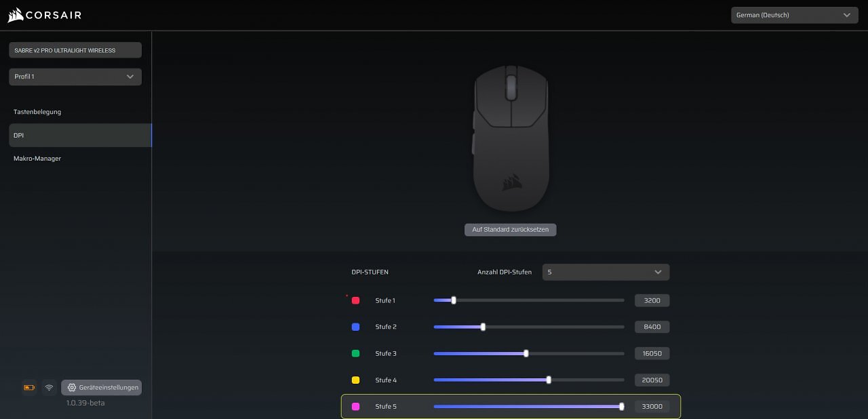
Task: Click the 20050 DPI value field
Action: tap(652, 380)
